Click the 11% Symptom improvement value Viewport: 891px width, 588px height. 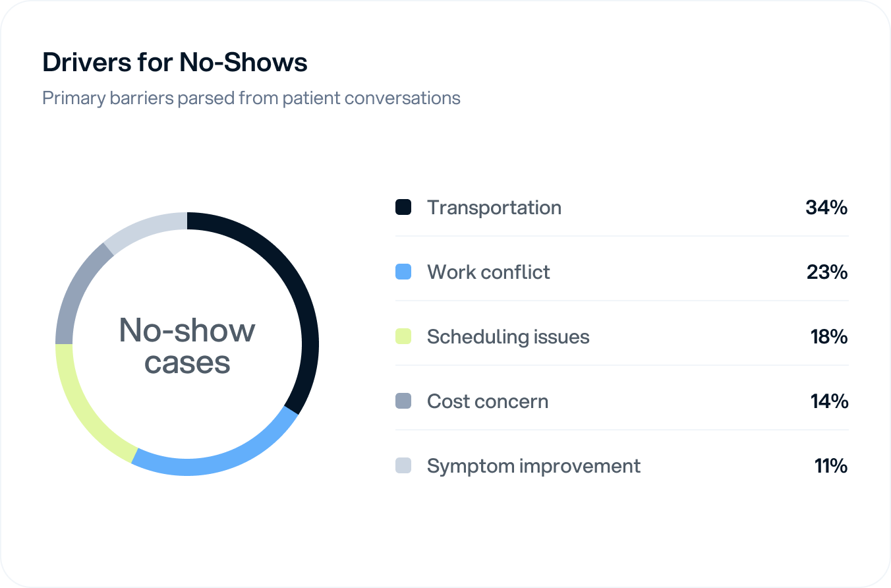pyautogui.click(x=831, y=466)
